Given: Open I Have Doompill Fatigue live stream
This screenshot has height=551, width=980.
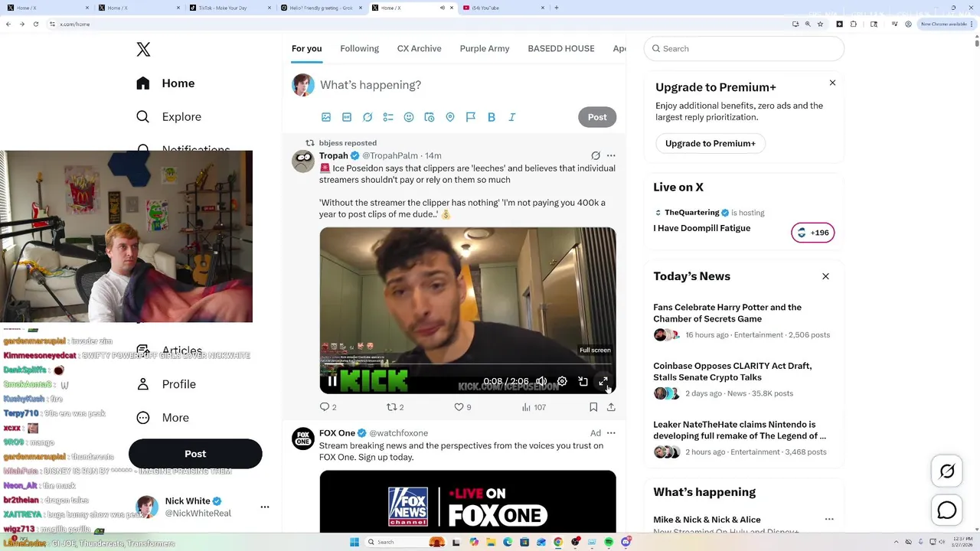Looking at the screenshot, I should pyautogui.click(x=702, y=228).
